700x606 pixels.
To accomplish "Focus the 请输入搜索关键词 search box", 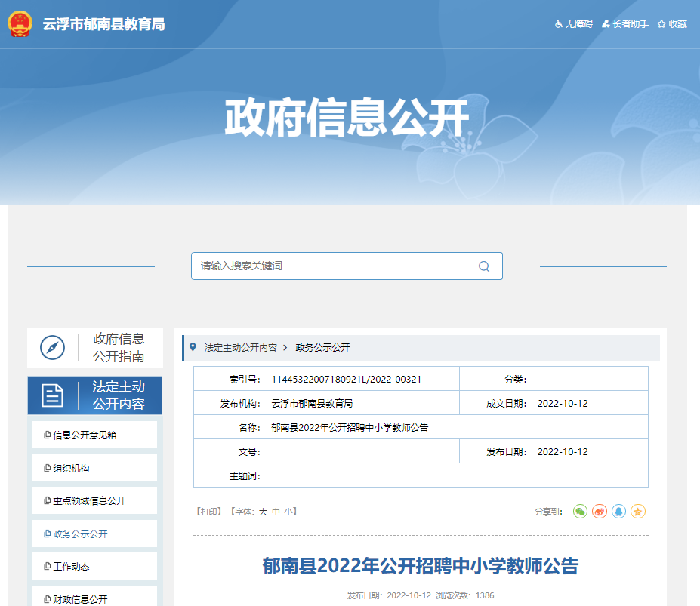I will pos(332,266).
